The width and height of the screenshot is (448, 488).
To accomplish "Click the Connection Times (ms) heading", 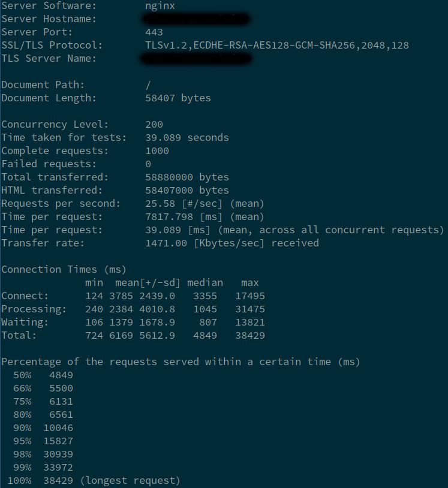I will pos(64,270).
